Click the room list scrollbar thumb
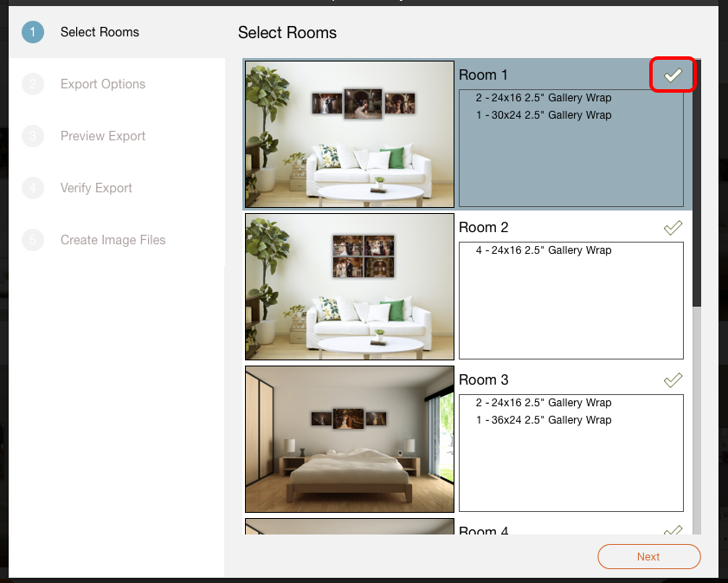Screen dimensions: 728x583 pyautogui.click(x=697, y=183)
